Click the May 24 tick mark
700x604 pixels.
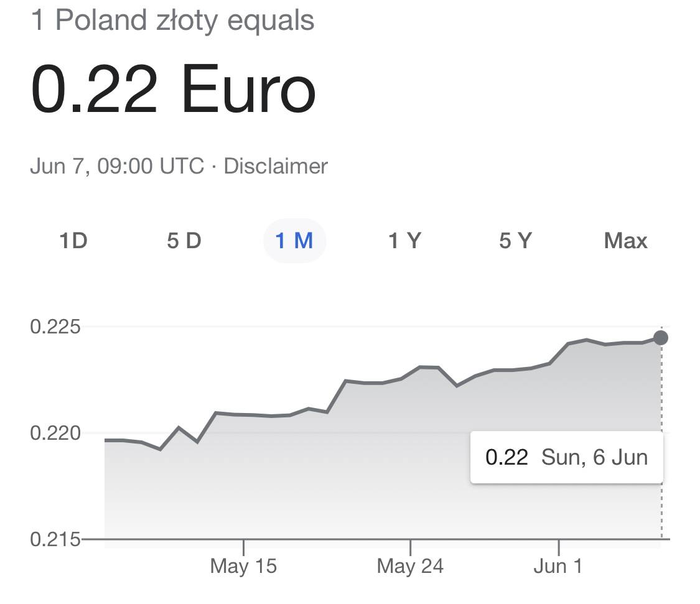[410, 547]
